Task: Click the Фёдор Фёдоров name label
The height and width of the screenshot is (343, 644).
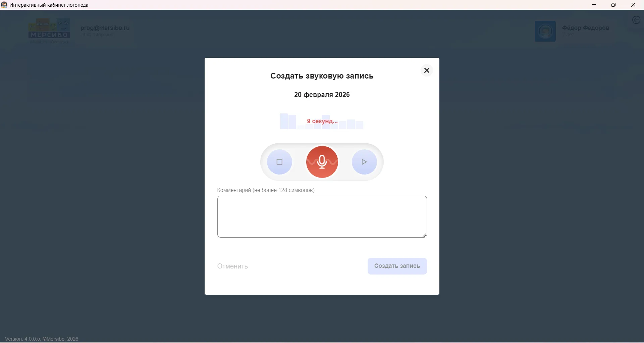Action: 585,28
